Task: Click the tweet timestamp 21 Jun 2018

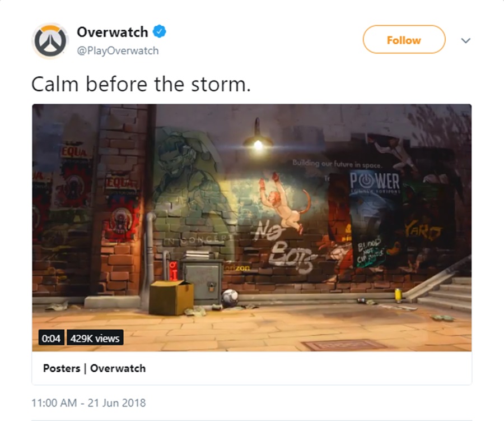Action: (88, 403)
